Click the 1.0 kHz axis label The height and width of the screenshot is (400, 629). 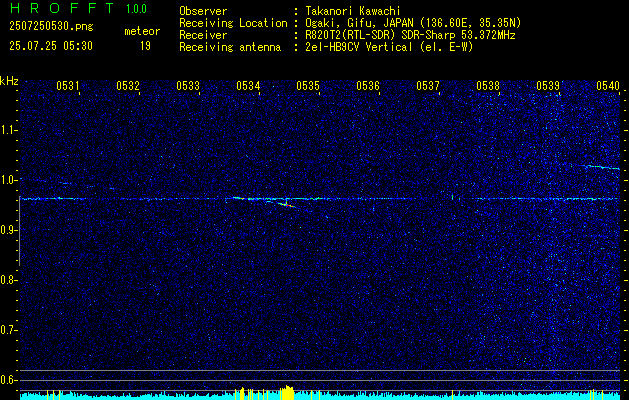click(x=8, y=180)
